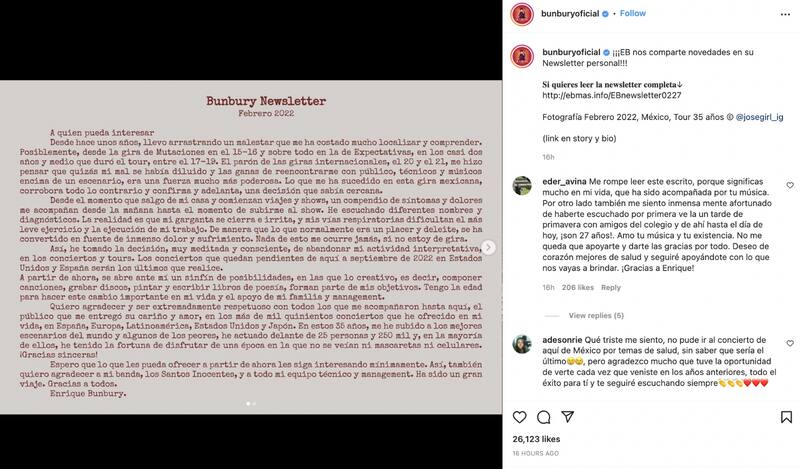Click bunburyoficial's profile picture in the header
This screenshot has height=469, width=800.
point(521,15)
